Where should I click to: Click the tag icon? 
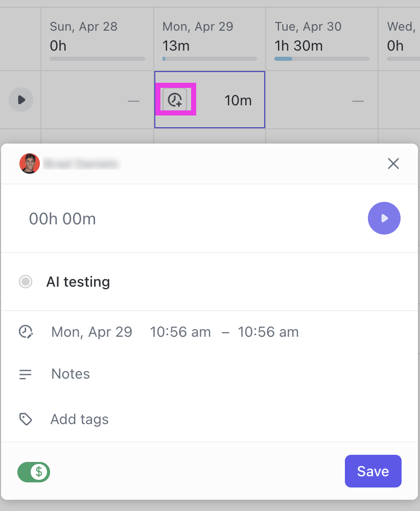pos(26,420)
